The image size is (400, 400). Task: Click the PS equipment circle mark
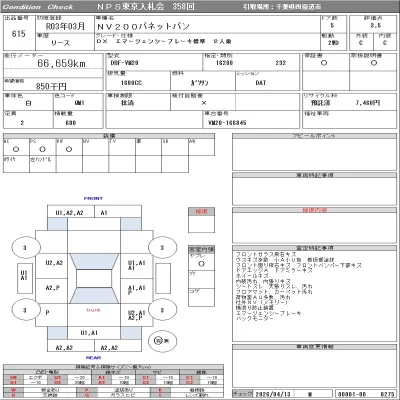tap(42, 149)
